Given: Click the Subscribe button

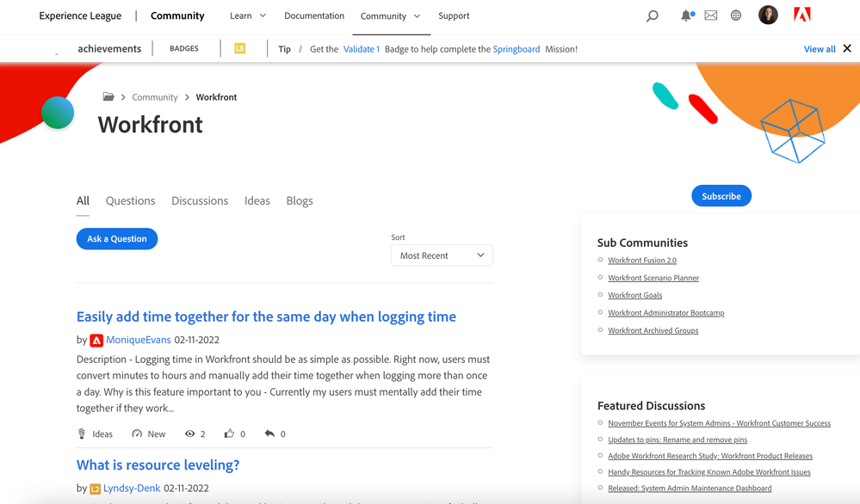Looking at the screenshot, I should click(721, 196).
